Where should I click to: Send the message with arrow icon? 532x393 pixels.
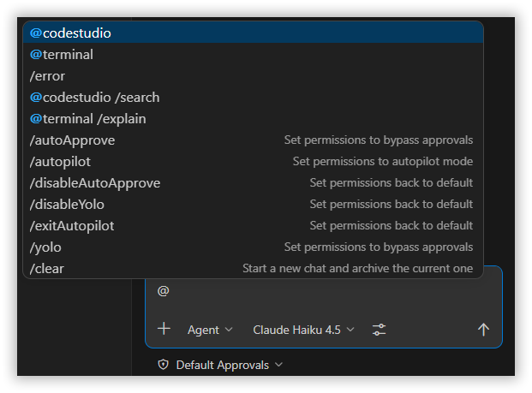click(483, 330)
